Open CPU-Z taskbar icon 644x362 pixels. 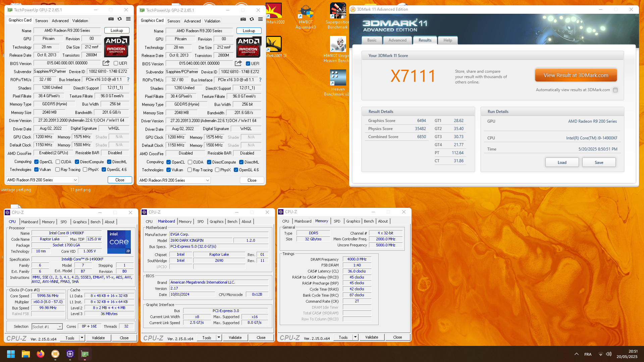(x=70, y=354)
